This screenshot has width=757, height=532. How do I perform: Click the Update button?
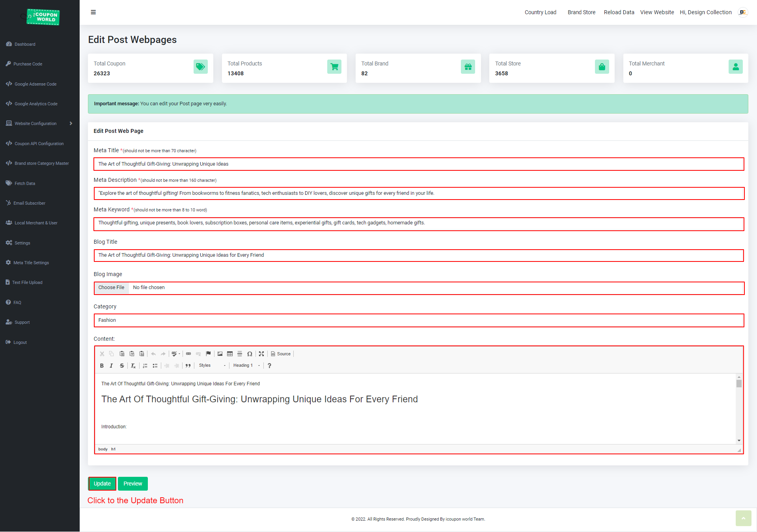click(x=102, y=483)
